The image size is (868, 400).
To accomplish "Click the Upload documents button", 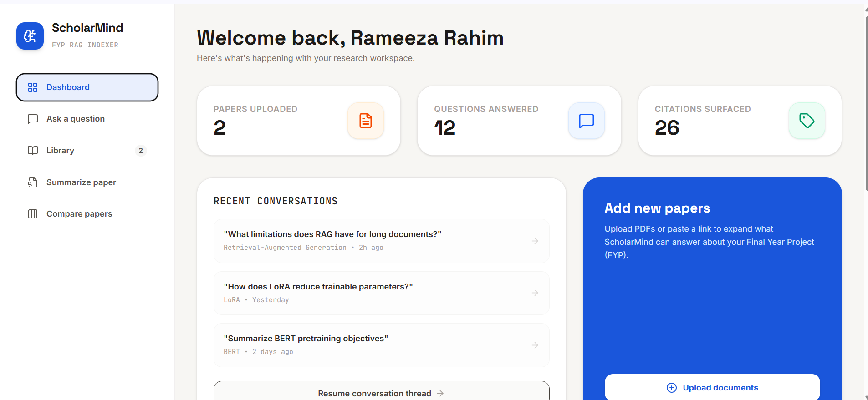I will pos(712,387).
